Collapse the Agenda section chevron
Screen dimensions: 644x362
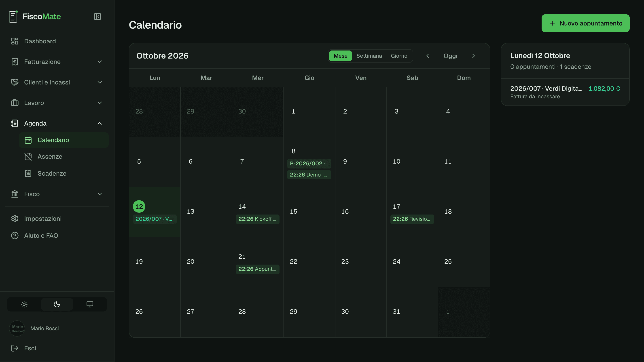point(100,123)
